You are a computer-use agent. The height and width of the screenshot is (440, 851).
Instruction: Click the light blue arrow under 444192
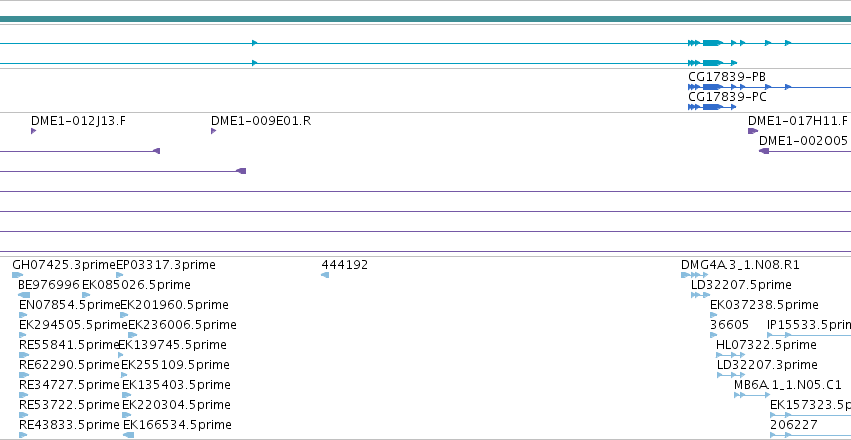pos(325,275)
